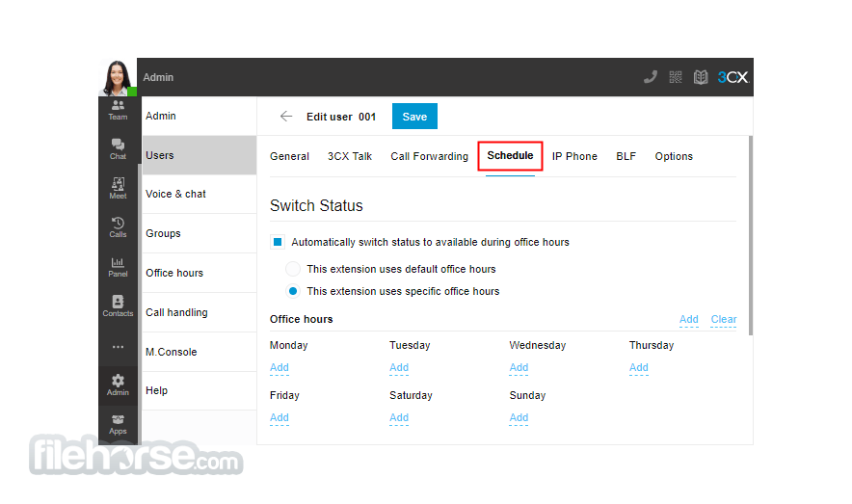Select specific office hours radio option
Image resolution: width=852 pixels, height=504 pixels.
pos(293,291)
